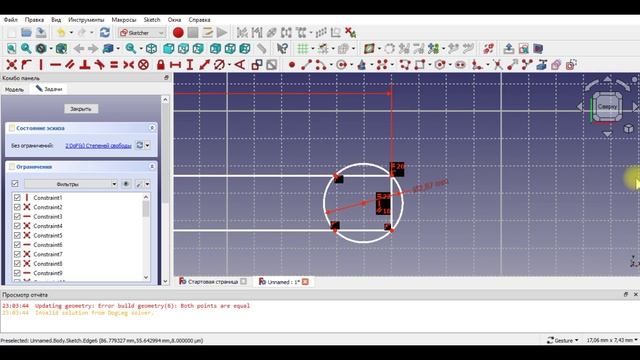Screen dimensions: 640x360
Task: Select the trim edge tool
Action: [498, 64]
